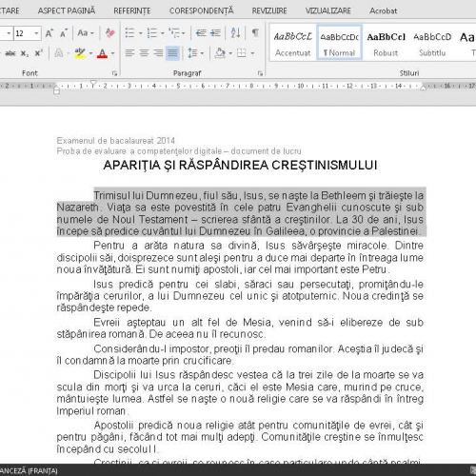Open the REFERINȚE tab
Viewport: 476px width, 476px height.
point(132,10)
